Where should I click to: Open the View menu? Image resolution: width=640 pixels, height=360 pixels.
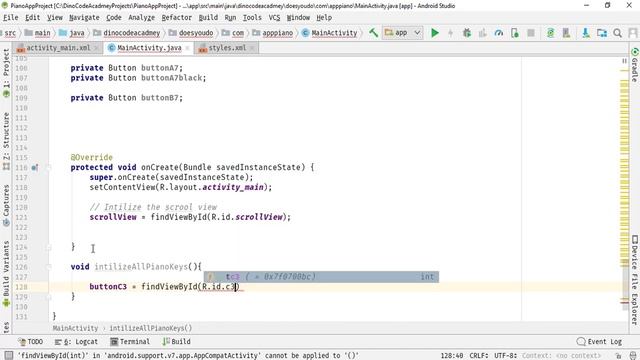55,18
